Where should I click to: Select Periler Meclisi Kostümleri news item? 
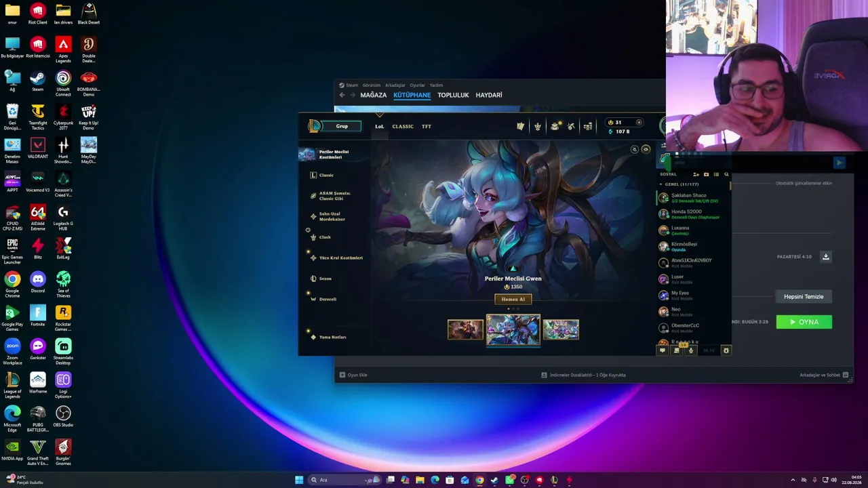(x=334, y=155)
